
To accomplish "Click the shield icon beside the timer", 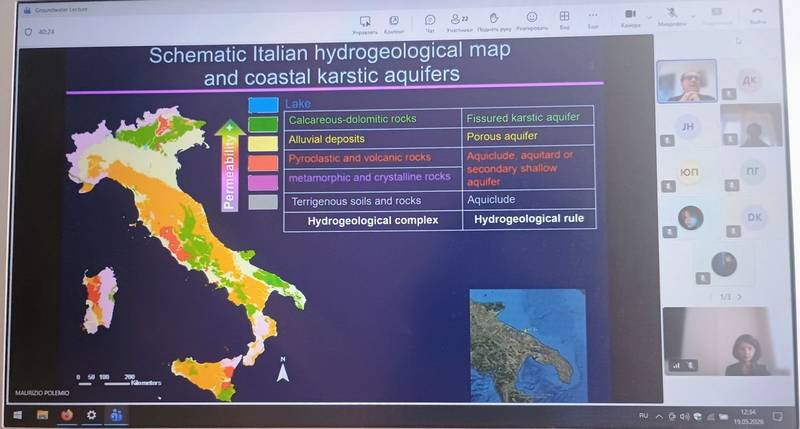I will coord(29,32).
